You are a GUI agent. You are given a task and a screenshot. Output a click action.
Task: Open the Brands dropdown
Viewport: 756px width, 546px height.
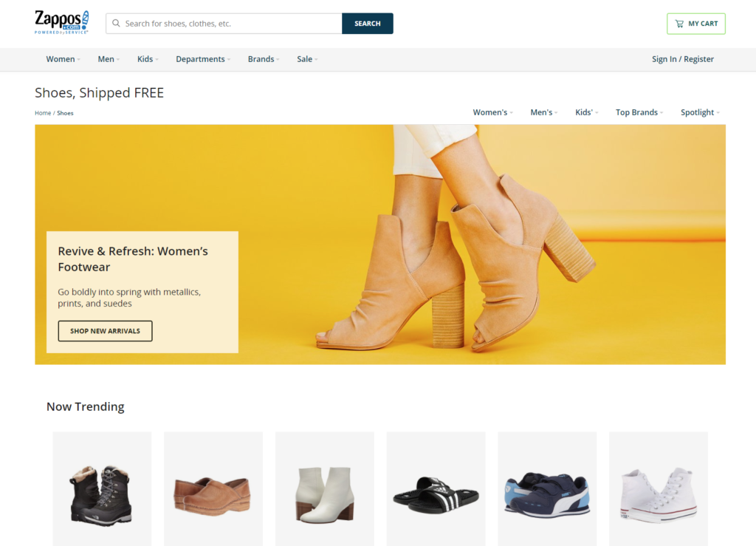point(264,59)
